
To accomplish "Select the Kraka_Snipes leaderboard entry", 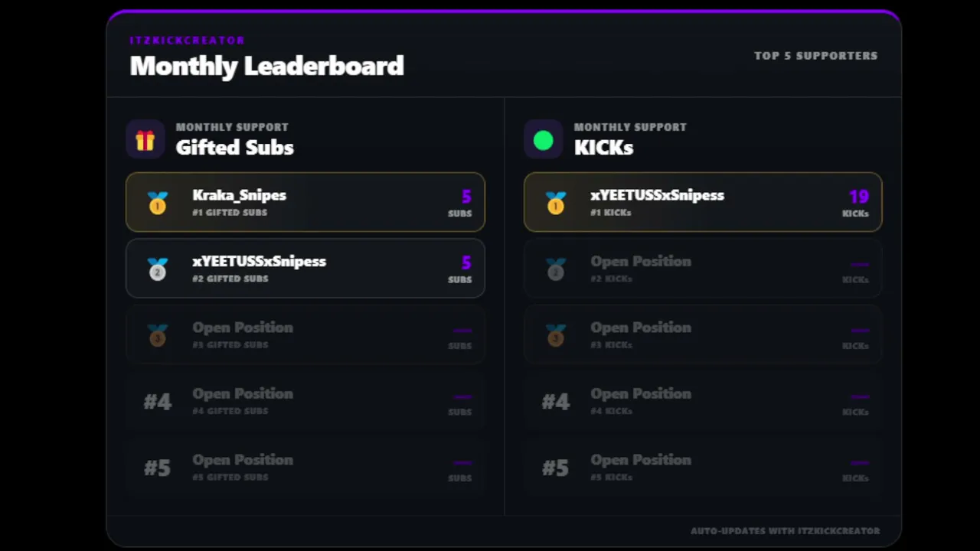I will pyautogui.click(x=305, y=202).
